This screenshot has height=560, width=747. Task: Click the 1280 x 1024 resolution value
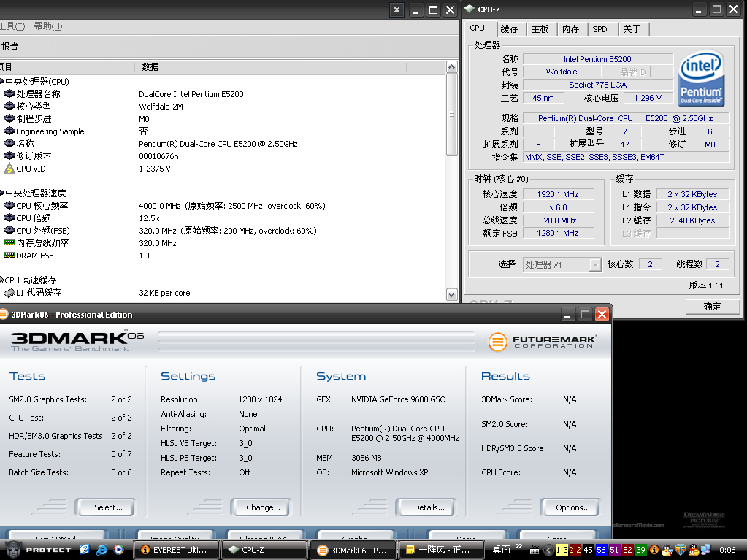click(260, 399)
